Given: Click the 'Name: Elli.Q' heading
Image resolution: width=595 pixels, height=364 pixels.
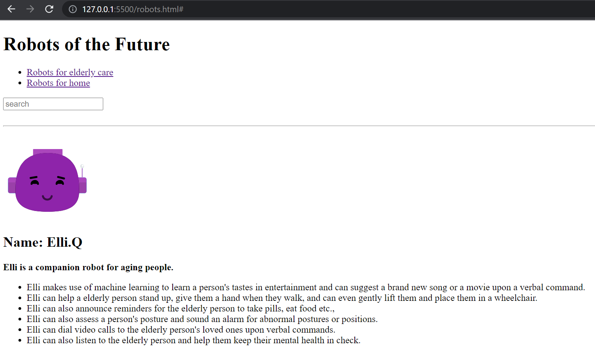Looking at the screenshot, I should point(43,242).
